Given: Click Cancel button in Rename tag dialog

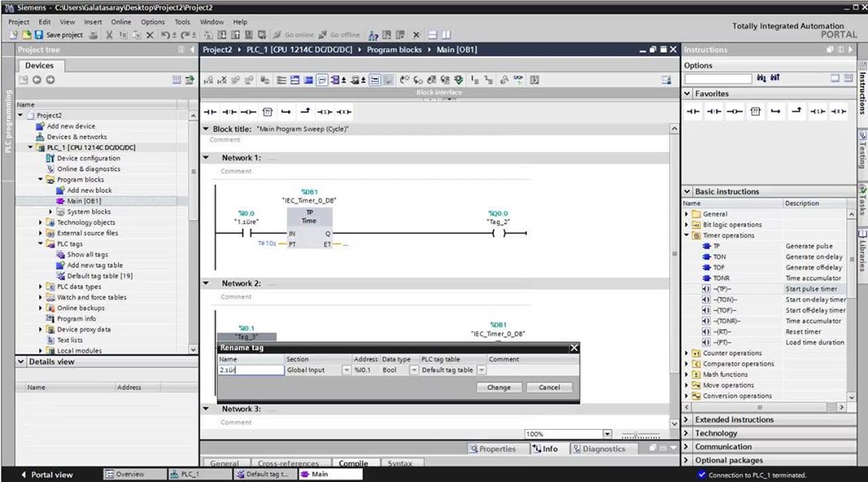Looking at the screenshot, I should pos(549,387).
